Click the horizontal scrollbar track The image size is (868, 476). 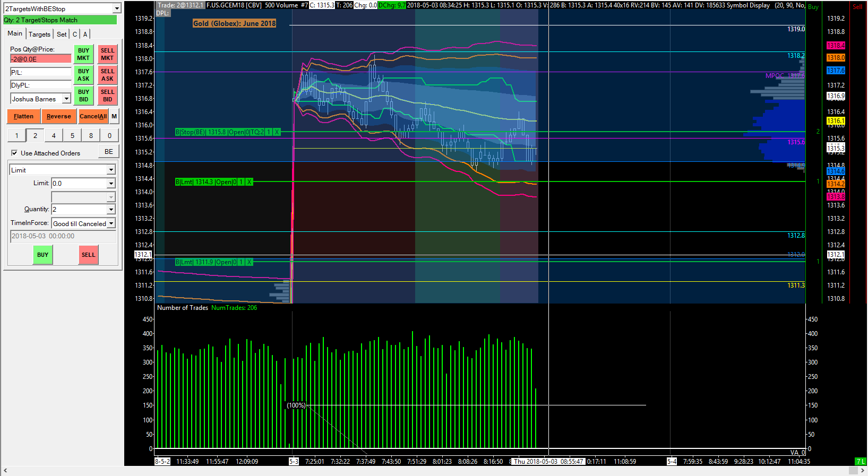(425, 471)
